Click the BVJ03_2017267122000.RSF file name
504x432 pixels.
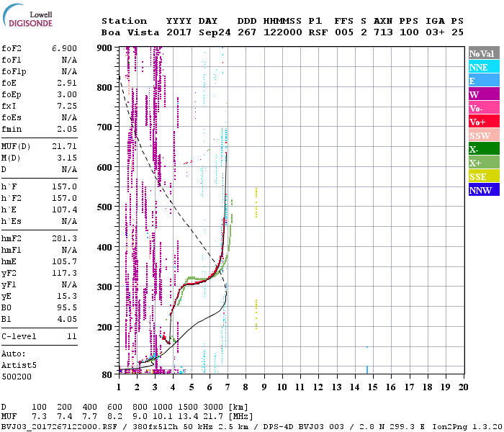pyautogui.click(x=59, y=427)
